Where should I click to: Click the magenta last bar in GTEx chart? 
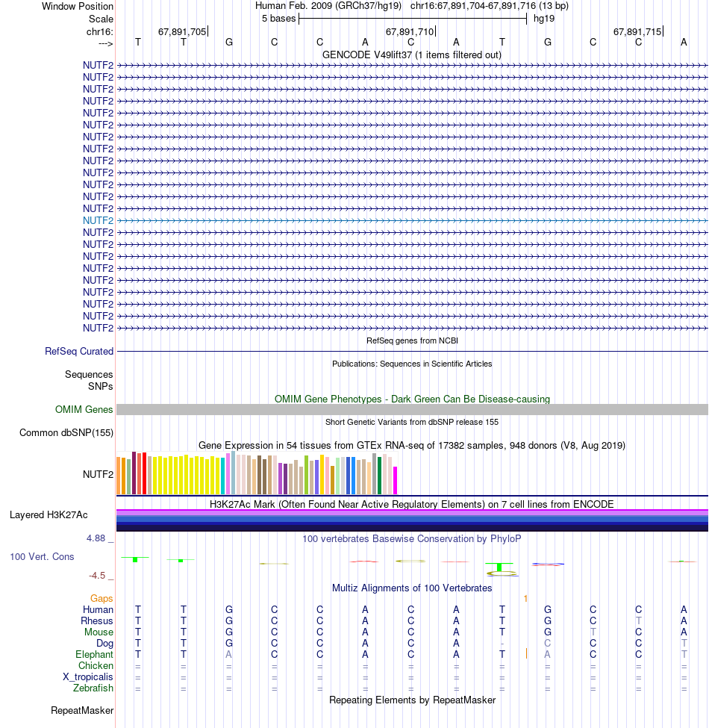[396, 481]
